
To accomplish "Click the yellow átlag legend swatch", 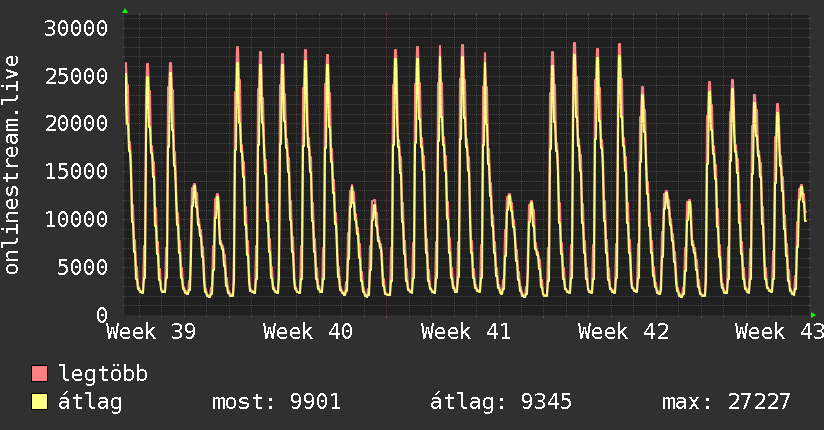I will pyautogui.click(x=39, y=401).
